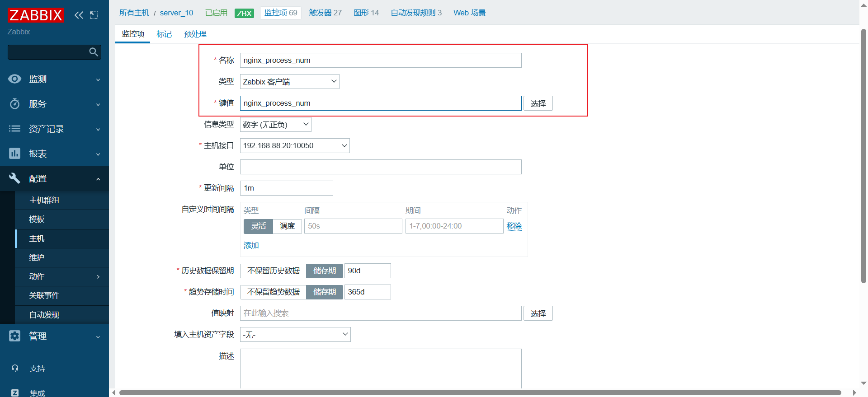
Task: Collapse the sidebar with double-arrow icon
Action: [79, 15]
